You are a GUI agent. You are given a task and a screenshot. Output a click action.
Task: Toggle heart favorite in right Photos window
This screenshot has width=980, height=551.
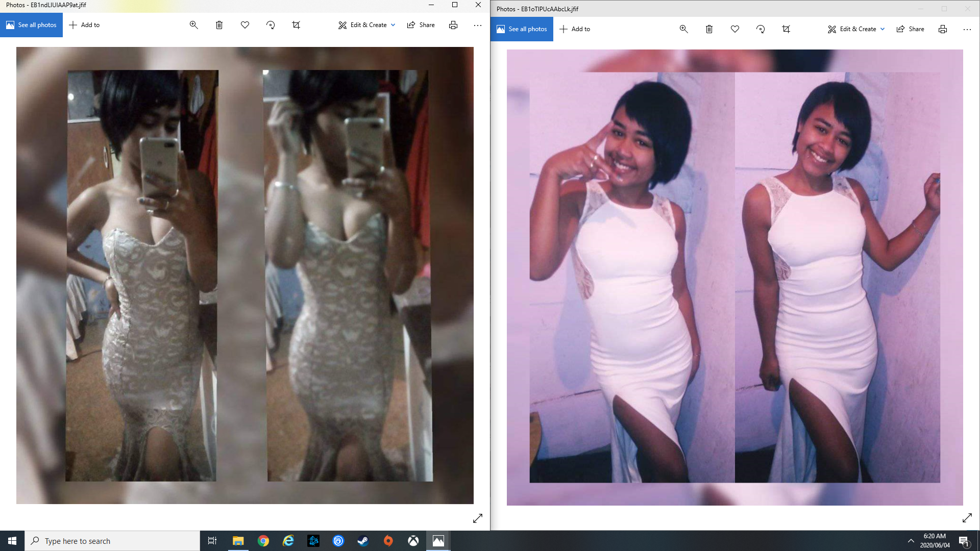coord(735,29)
